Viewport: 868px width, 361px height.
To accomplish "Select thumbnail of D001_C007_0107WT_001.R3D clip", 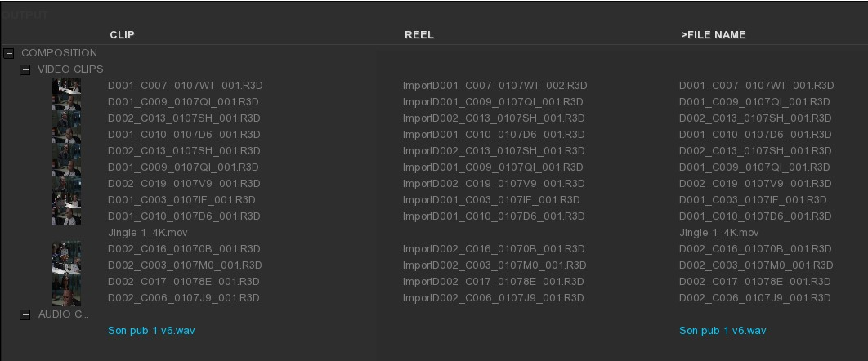I will click(66, 86).
